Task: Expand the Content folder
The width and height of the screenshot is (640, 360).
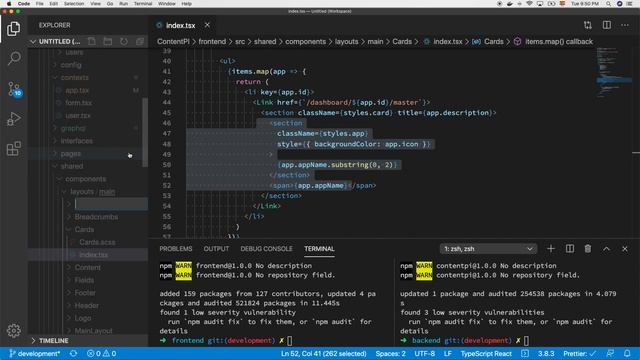Action: point(87,267)
